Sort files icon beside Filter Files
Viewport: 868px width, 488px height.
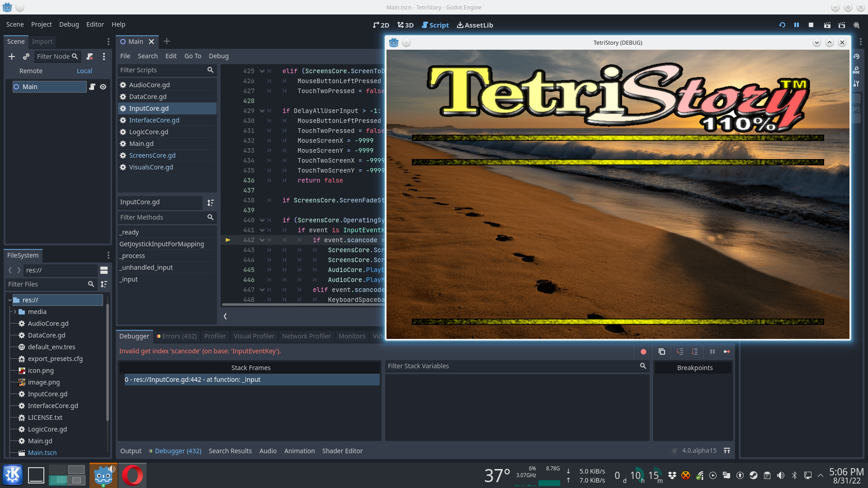click(x=104, y=284)
